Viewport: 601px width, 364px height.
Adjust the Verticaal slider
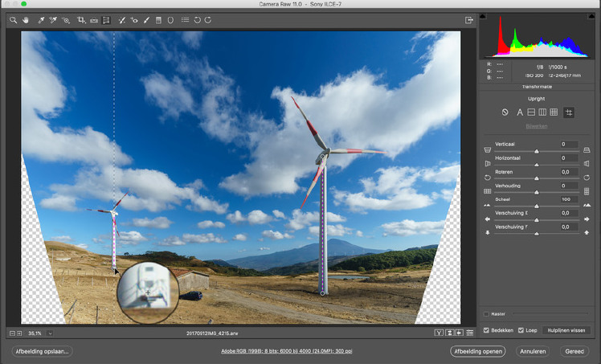tap(537, 151)
